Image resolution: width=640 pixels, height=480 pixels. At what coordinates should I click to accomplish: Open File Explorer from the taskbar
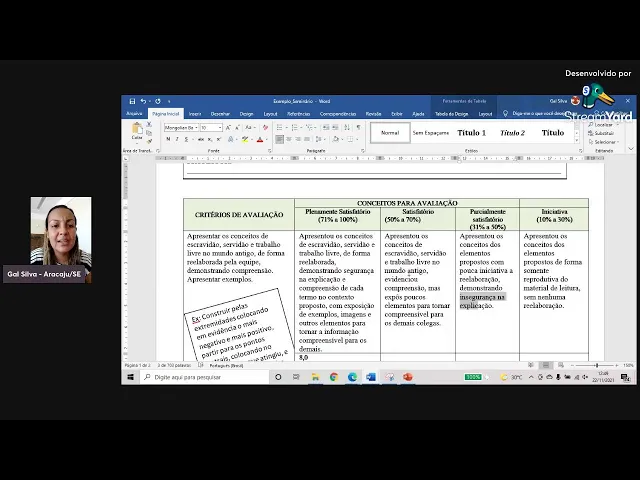click(x=316, y=377)
